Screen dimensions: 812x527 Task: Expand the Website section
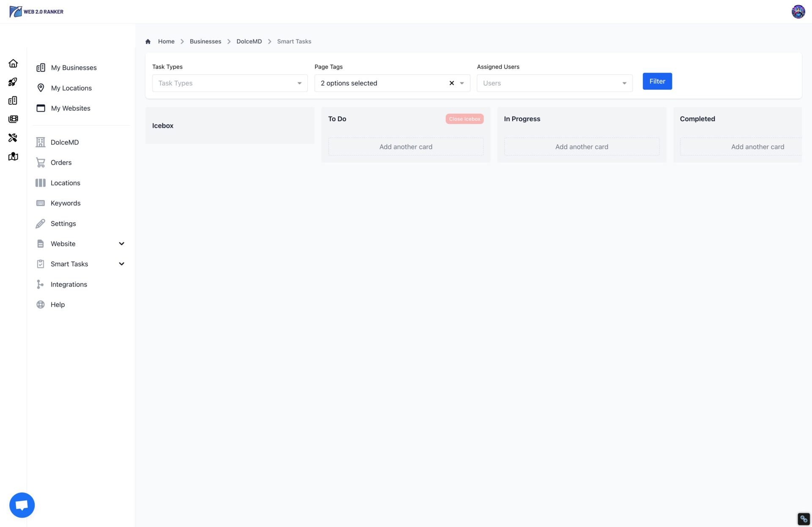coord(121,243)
